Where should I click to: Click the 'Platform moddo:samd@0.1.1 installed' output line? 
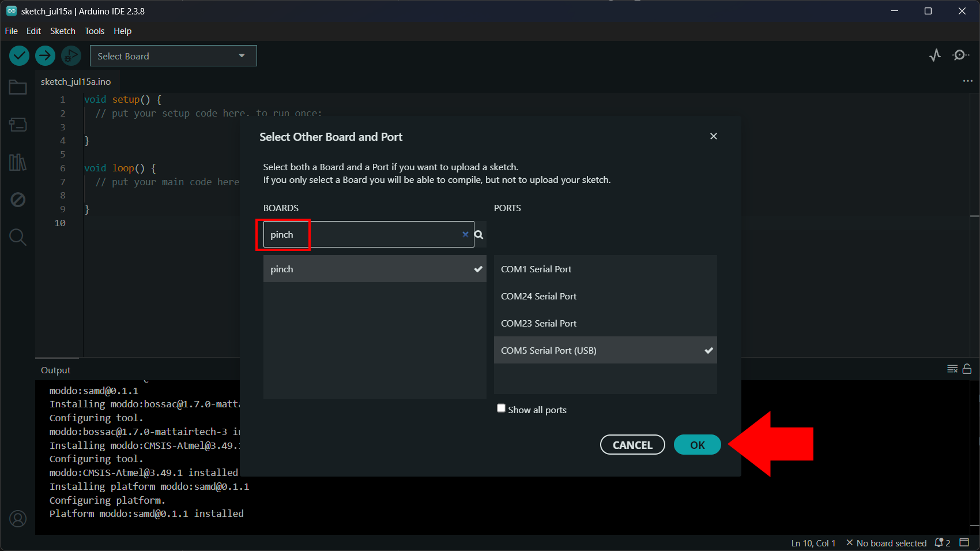coord(146,513)
